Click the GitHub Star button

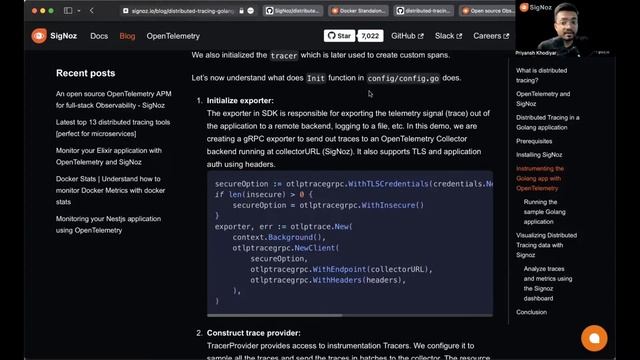point(340,36)
